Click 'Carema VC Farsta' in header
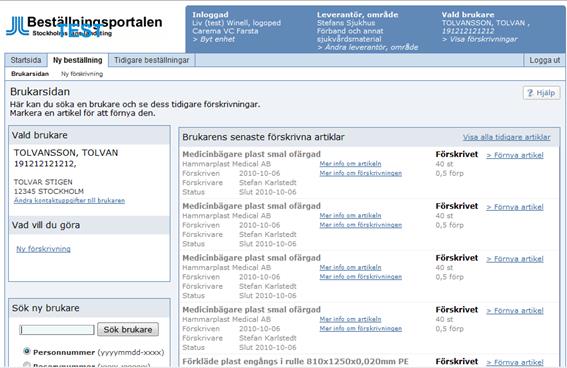The height and width of the screenshot is (368, 567). (225, 31)
